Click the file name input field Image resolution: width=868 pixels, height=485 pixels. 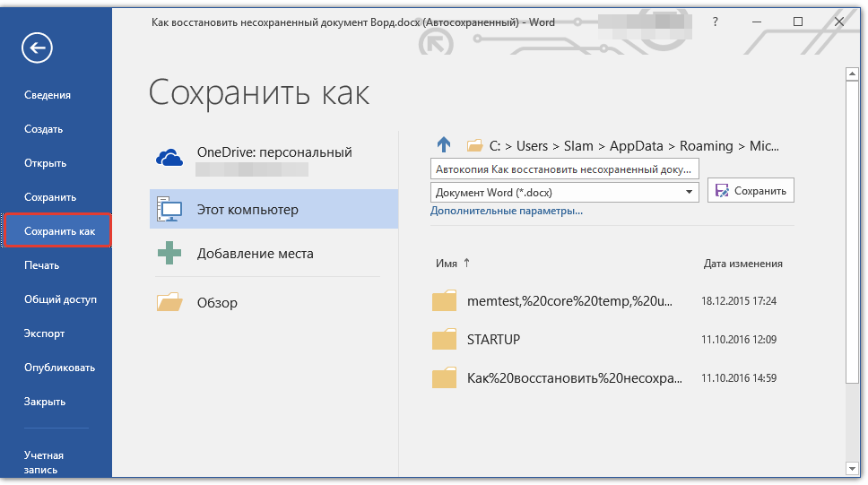[x=565, y=169]
